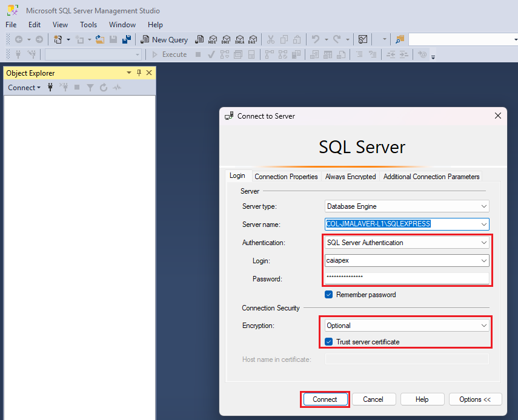Toggle the Trust server certificate checkbox

tap(329, 342)
